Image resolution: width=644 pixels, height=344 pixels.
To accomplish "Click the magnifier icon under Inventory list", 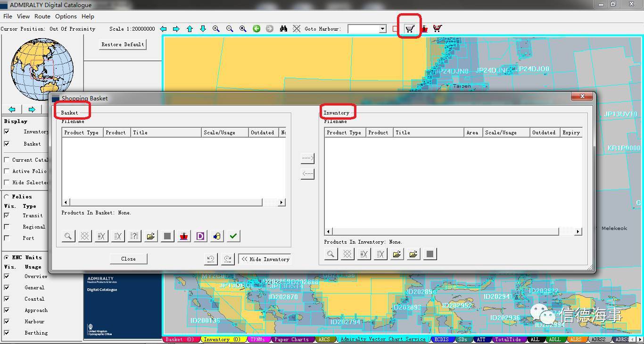I will (x=331, y=254).
